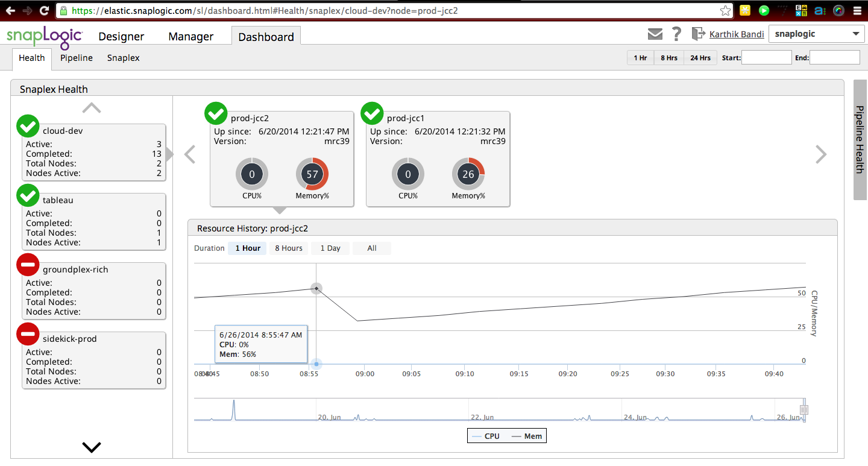Screen dimensions: 868x466
Task: Open the Designer tab
Action: 121,36
